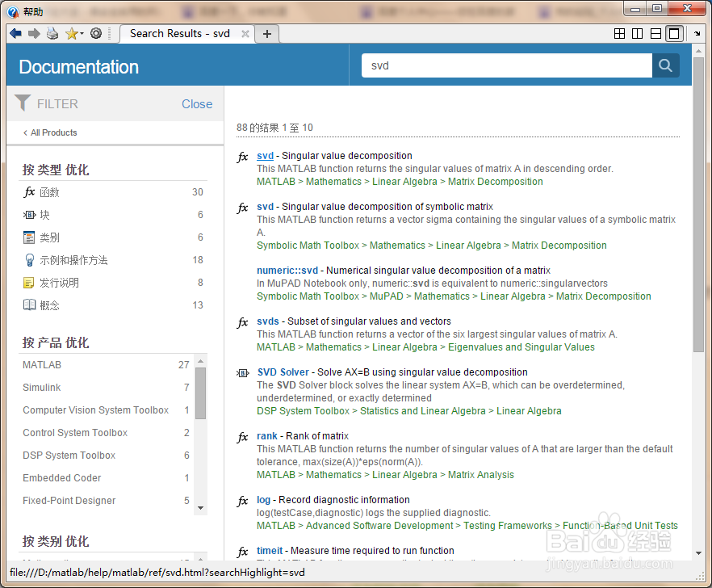The width and height of the screenshot is (712, 588).
Task: Click the fx icon beside svds
Action: tap(242, 322)
